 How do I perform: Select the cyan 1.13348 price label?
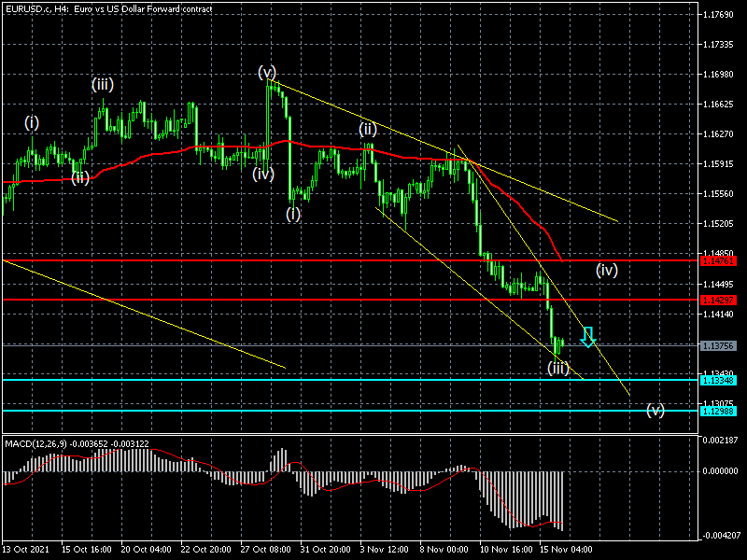[x=717, y=380]
